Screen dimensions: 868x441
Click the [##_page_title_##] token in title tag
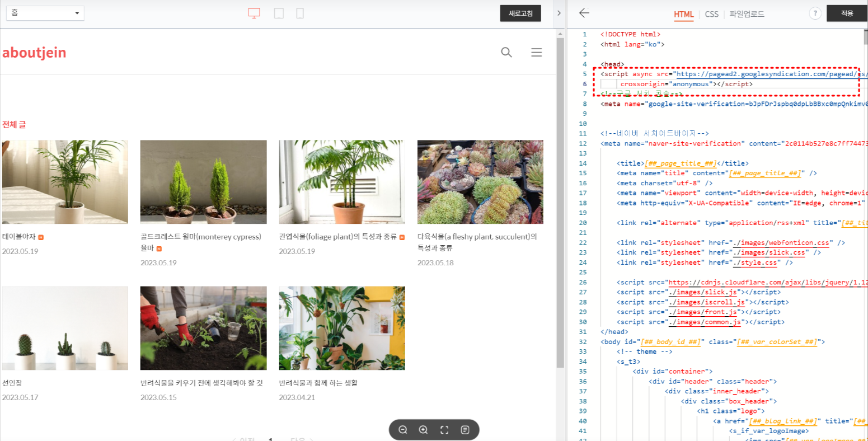[681, 163]
